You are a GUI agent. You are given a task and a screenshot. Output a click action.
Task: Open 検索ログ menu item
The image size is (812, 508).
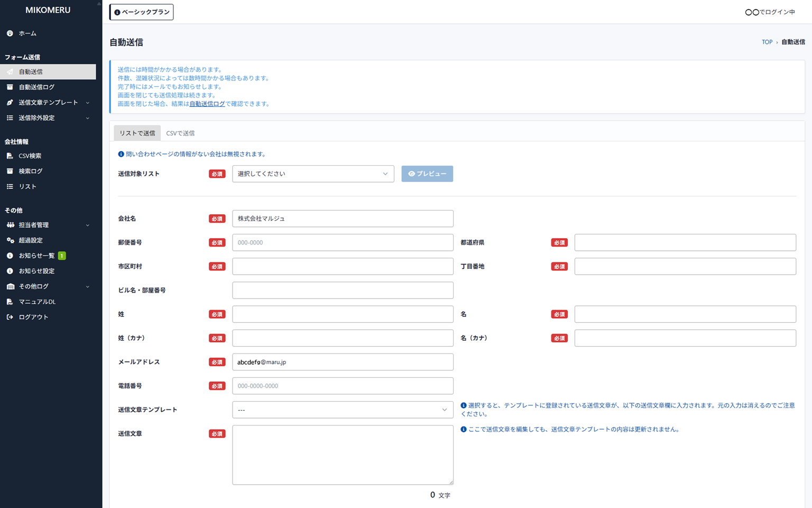48,171
